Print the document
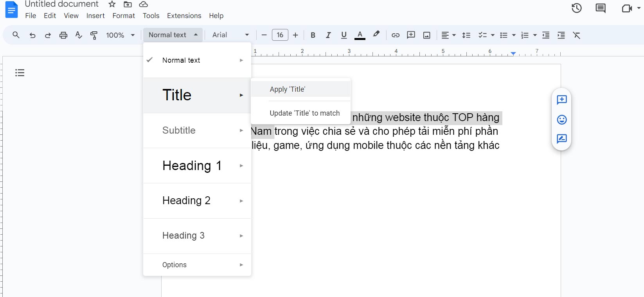Screen dimensions: 644x297 (x=63, y=35)
